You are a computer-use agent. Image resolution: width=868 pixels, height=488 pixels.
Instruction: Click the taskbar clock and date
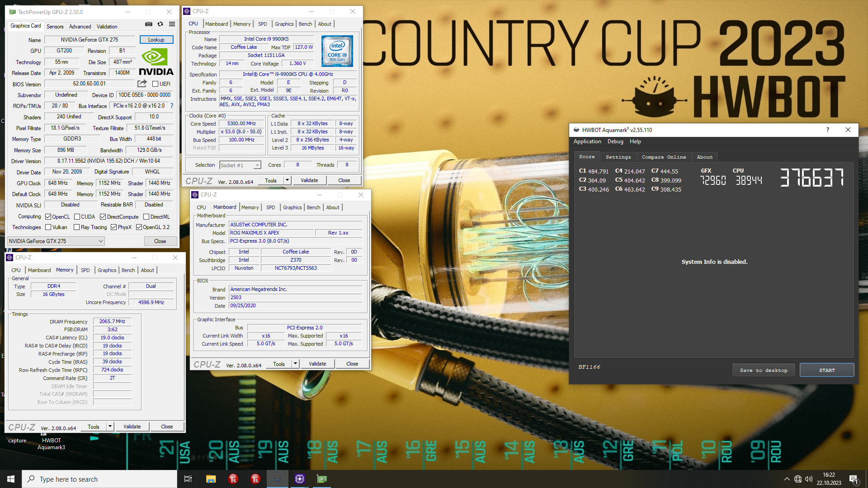(829, 479)
